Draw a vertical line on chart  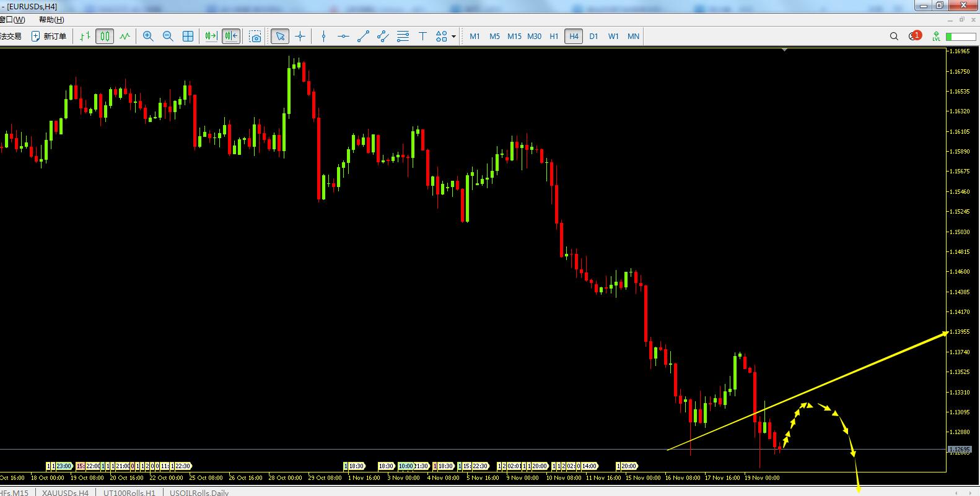[x=323, y=37]
